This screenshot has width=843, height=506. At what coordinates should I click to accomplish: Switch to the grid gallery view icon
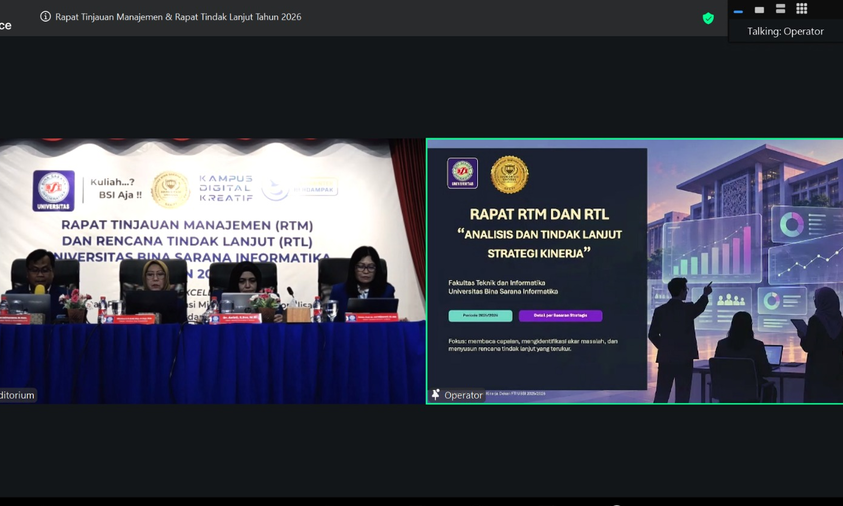[802, 9]
